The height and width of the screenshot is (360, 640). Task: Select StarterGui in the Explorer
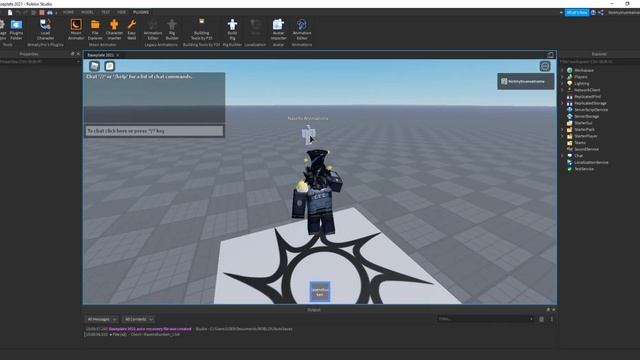point(583,123)
